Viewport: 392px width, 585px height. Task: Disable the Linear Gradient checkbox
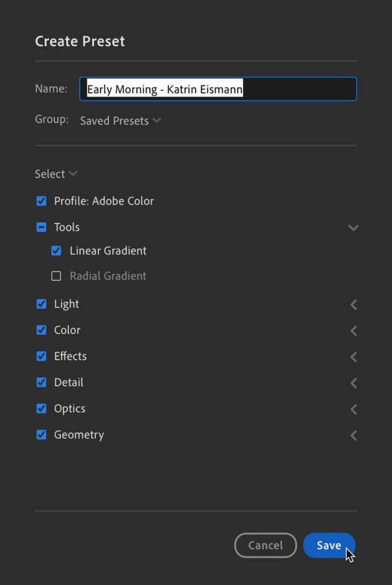click(x=56, y=251)
